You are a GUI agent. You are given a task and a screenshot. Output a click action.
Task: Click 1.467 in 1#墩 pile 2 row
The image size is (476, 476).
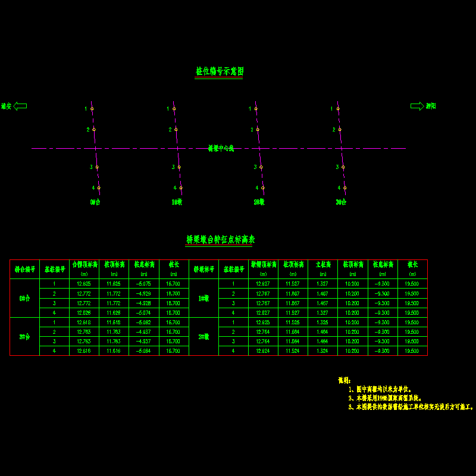(322, 294)
